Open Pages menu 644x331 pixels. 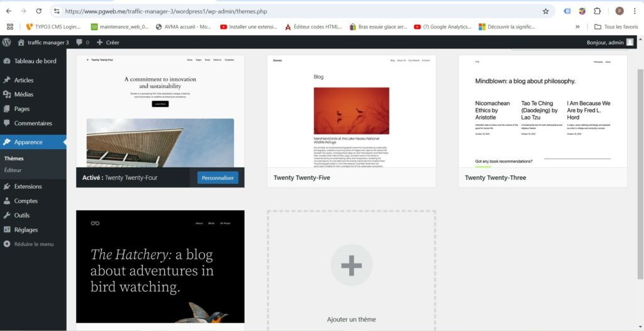tap(33, 109)
